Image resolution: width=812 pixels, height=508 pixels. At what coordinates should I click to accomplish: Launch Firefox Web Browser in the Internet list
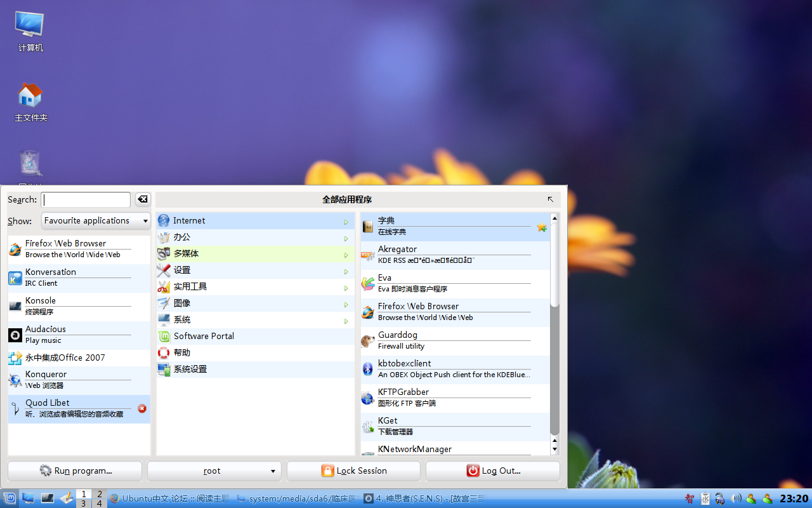[455, 312]
